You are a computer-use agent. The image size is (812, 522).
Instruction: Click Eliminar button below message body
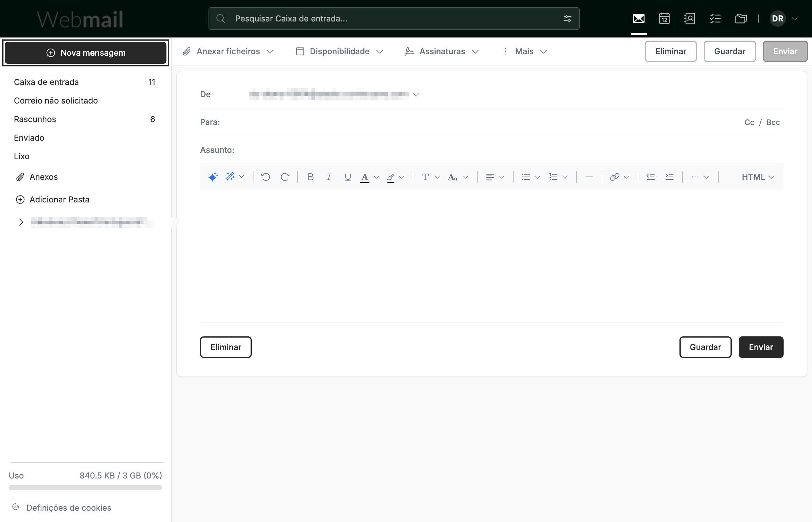226,347
